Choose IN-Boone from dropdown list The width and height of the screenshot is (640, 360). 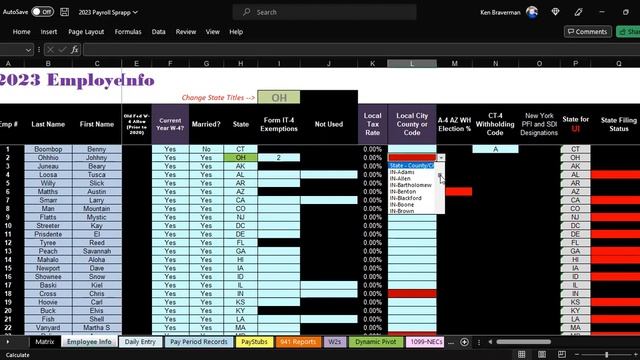402,205
